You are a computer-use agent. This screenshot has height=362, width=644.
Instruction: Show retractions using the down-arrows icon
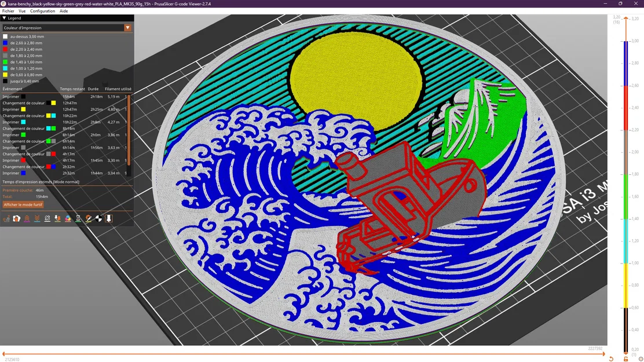[x=36, y=218]
